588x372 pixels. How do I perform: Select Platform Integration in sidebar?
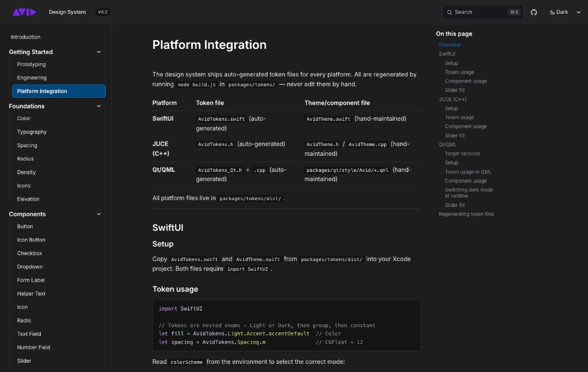(59, 91)
